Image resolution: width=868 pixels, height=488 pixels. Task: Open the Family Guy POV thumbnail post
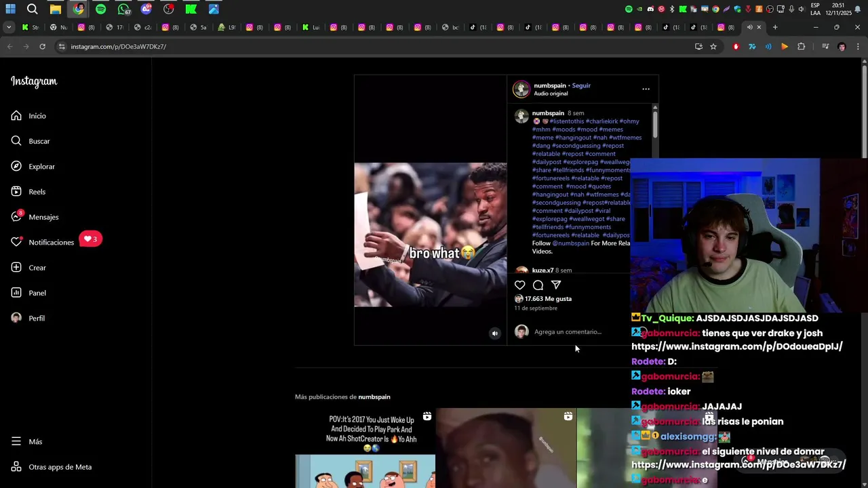pyautogui.click(x=365, y=448)
